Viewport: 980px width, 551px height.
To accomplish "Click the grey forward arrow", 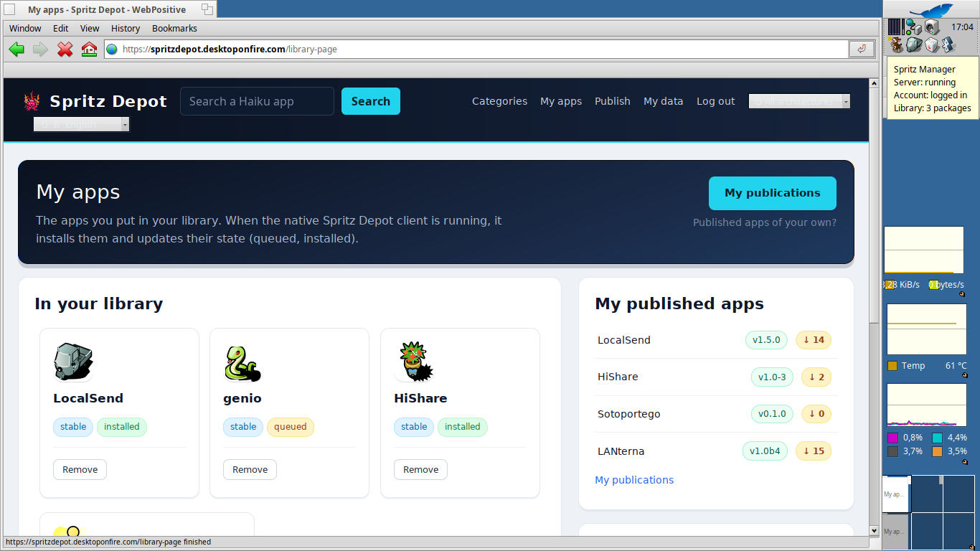I will point(40,50).
